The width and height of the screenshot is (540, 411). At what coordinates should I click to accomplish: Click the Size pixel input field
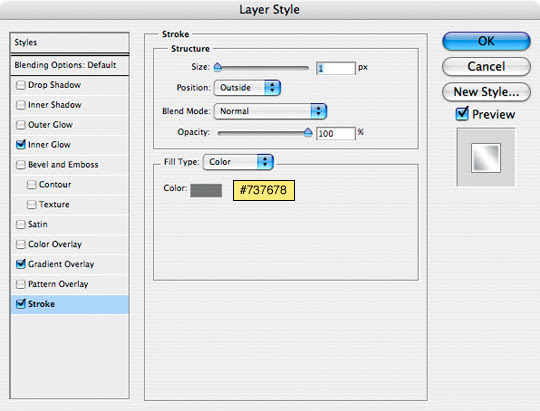pyautogui.click(x=335, y=68)
